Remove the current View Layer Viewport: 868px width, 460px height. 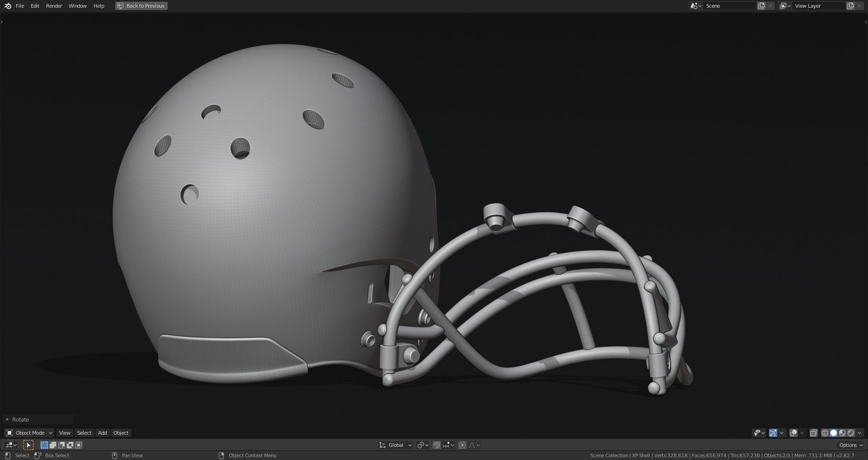coord(859,6)
